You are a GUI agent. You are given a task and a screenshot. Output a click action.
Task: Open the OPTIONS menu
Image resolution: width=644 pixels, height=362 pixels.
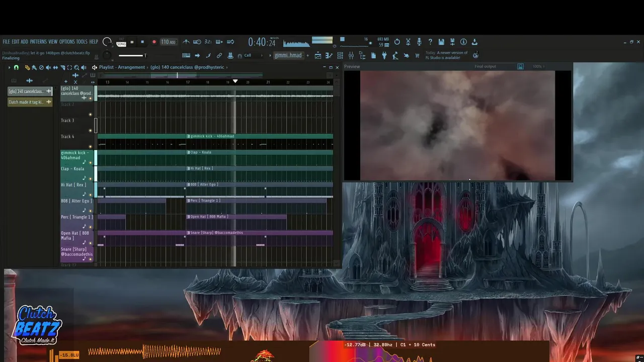coord(67,42)
